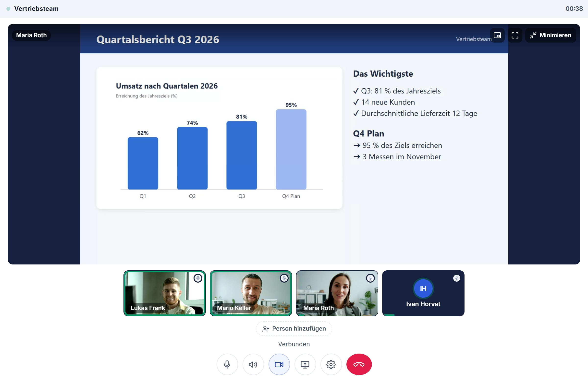Open call settings gear

pos(331,364)
